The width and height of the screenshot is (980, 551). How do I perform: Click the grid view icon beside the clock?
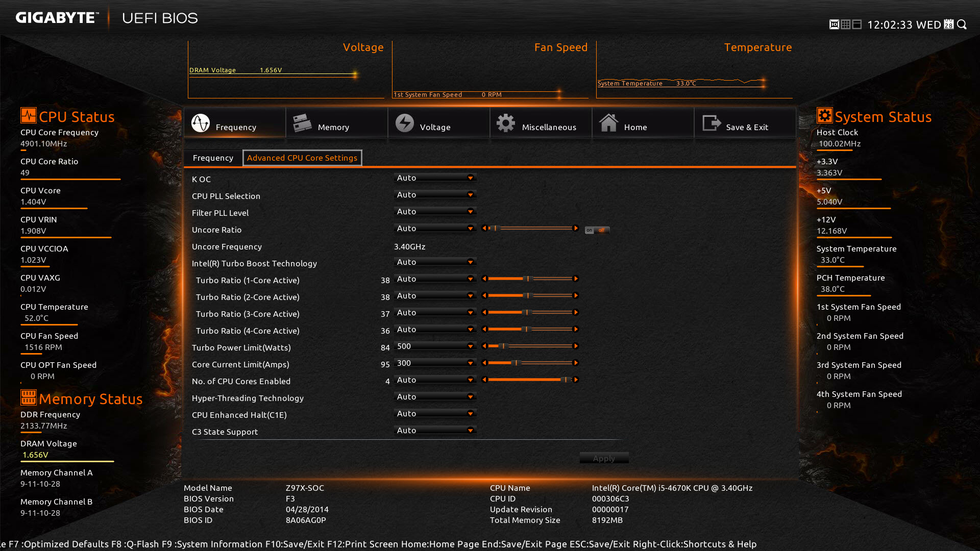(846, 24)
